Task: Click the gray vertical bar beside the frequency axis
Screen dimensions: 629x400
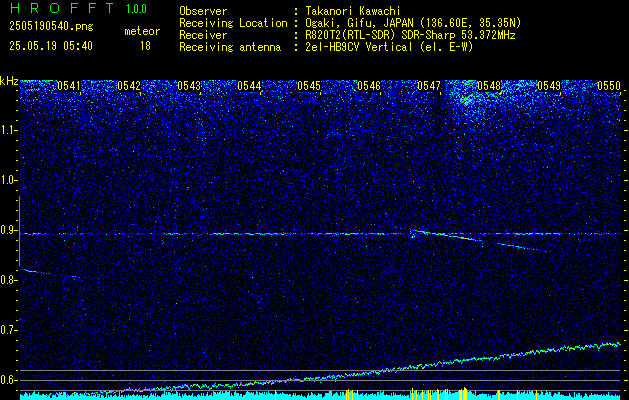Action: [20, 231]
